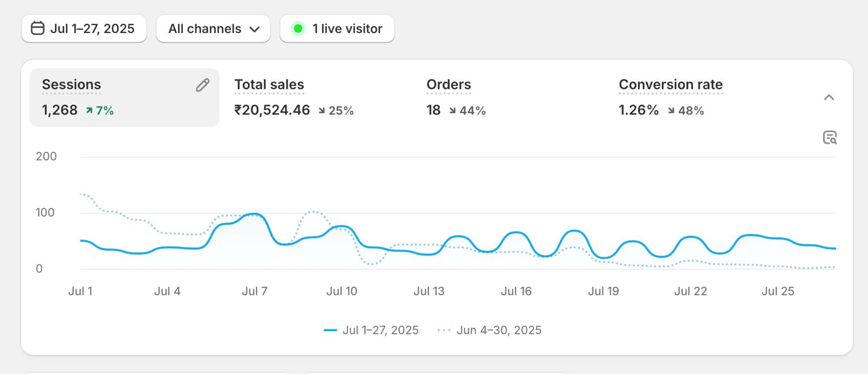Click the 1 live visitor button
The width and height of the screenshot is (868, 374).
pyautogui.click(x=337, y=28)
